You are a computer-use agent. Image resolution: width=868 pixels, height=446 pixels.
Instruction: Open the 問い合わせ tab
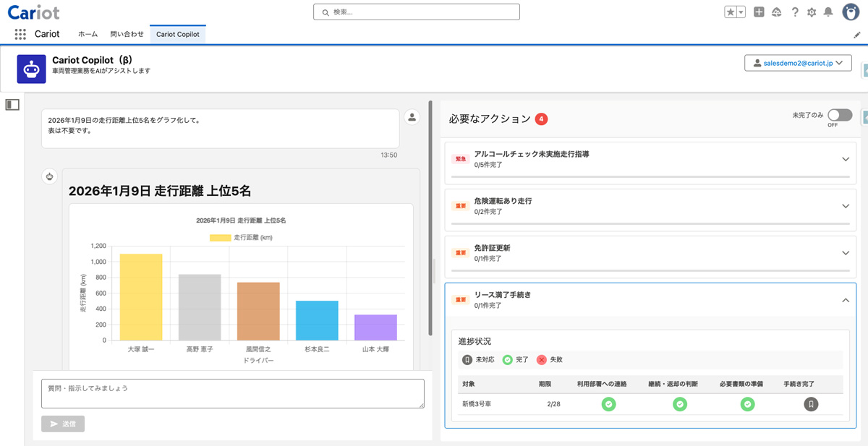click(127, 34)
